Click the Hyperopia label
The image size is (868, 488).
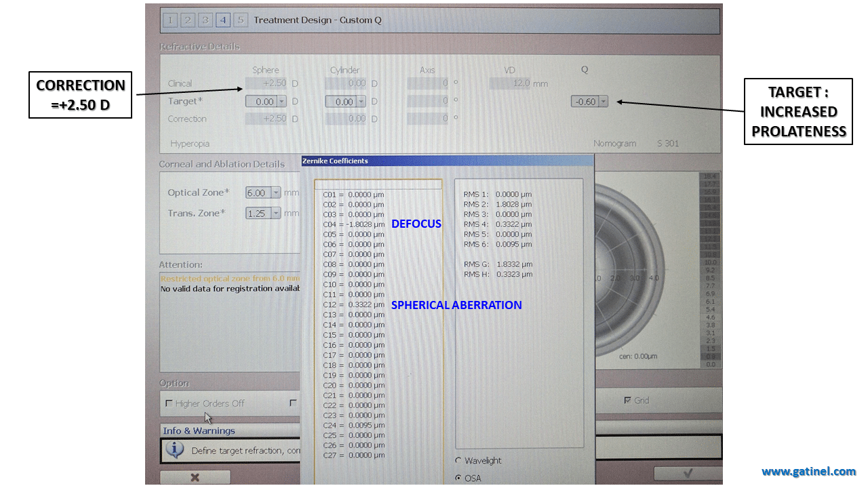pos(190,144)
